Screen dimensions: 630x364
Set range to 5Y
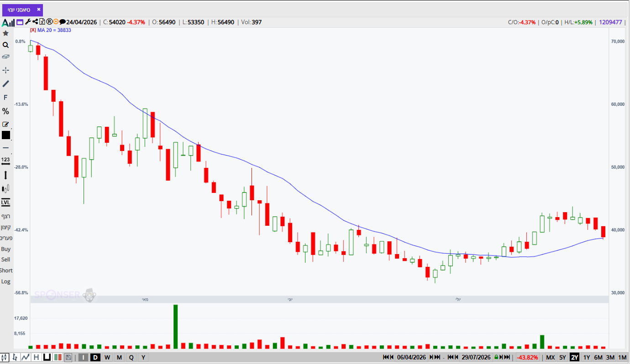(x=562, y=358)
